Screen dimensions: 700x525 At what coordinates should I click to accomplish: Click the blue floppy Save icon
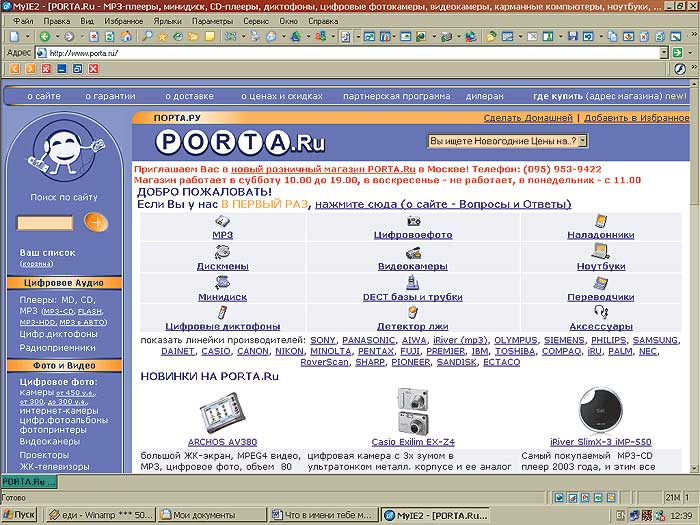[x=573, y=37]
